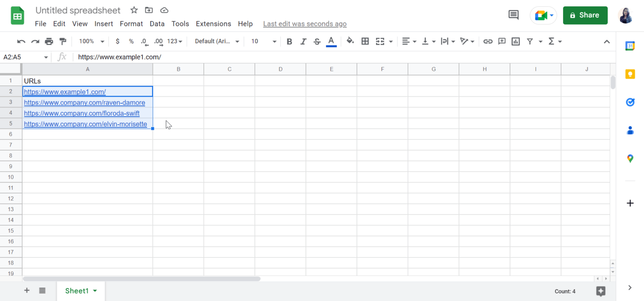
Task: Open the link https://www.example1.com/
Action: (x=65, y=91)
